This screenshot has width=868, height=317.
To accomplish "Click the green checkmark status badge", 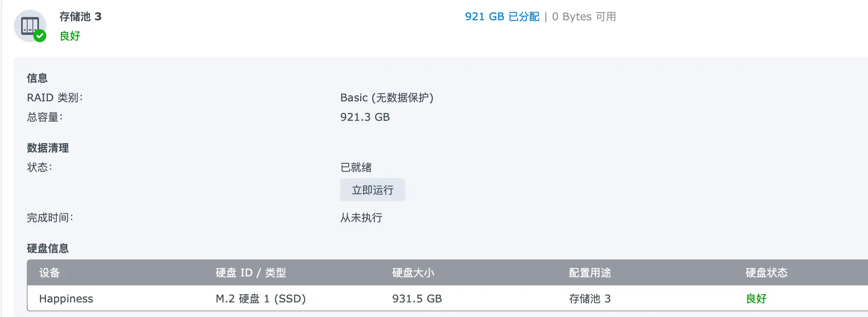I will pos(40,36).
